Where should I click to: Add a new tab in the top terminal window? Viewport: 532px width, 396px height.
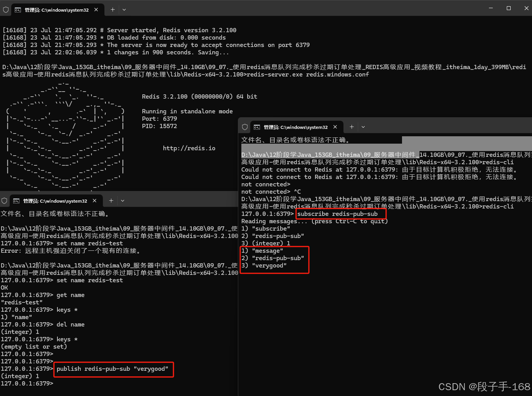[113, 10]
